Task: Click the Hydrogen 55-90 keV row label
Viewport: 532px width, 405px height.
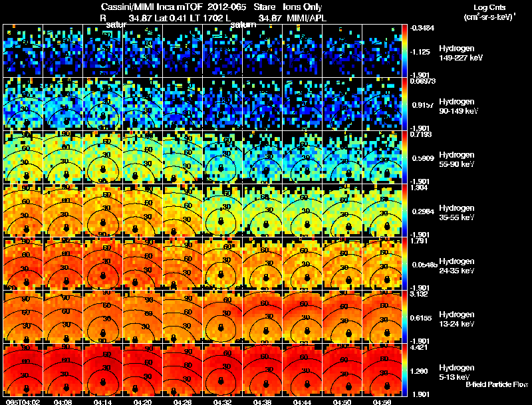Action: (x=457, y=160)
